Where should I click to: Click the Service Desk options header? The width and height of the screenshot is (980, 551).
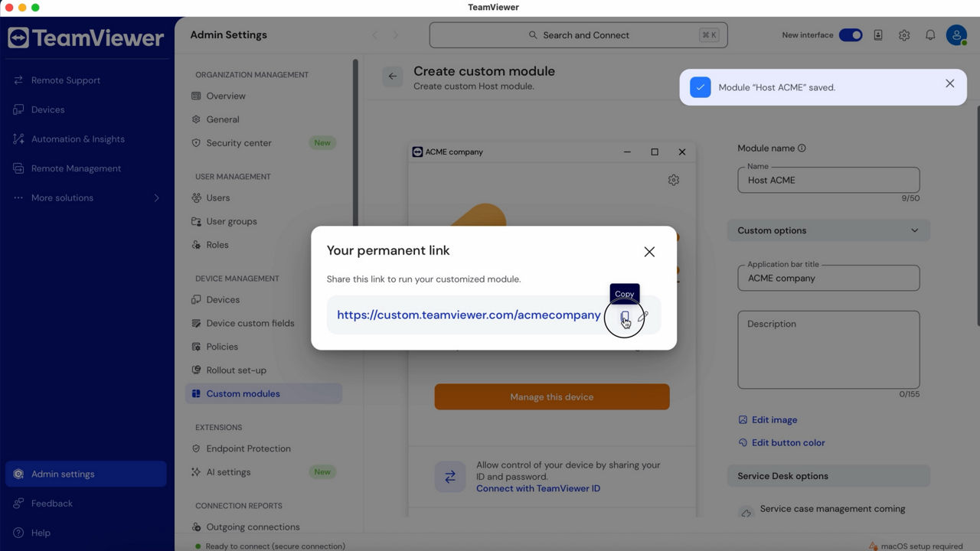click(828, 476)
